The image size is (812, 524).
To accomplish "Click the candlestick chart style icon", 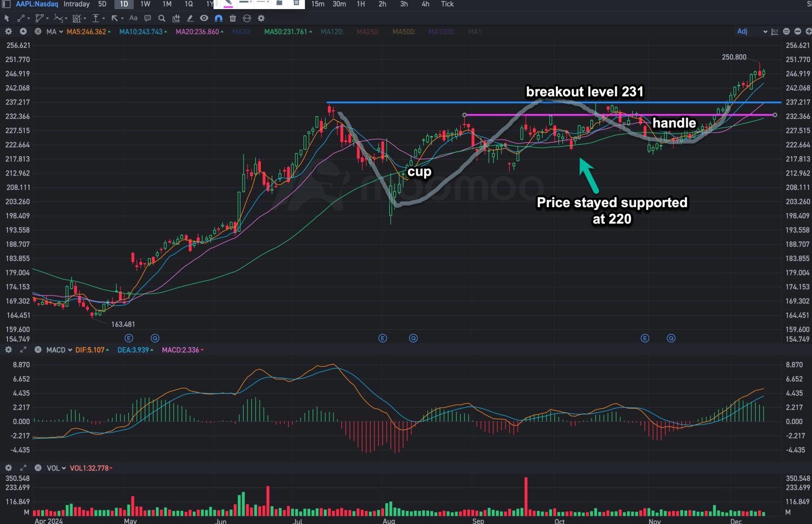I will 176,18.
